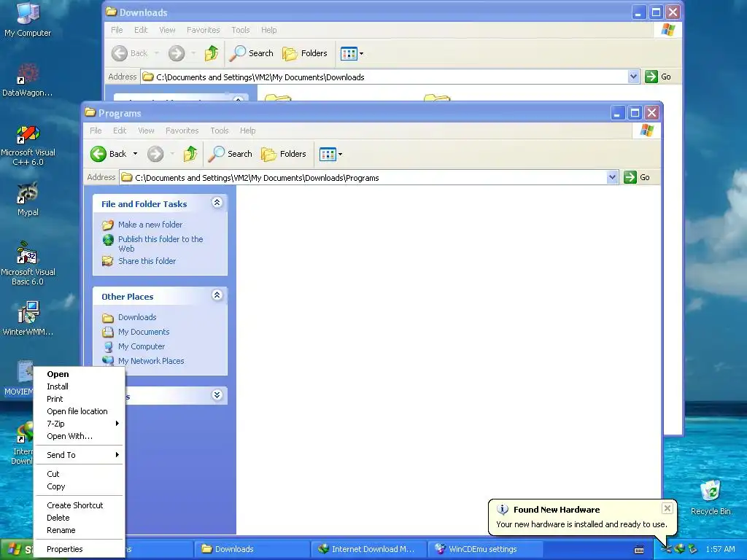Click Publish this folder to the Web
Screen dimensions: 747x560
160,244
